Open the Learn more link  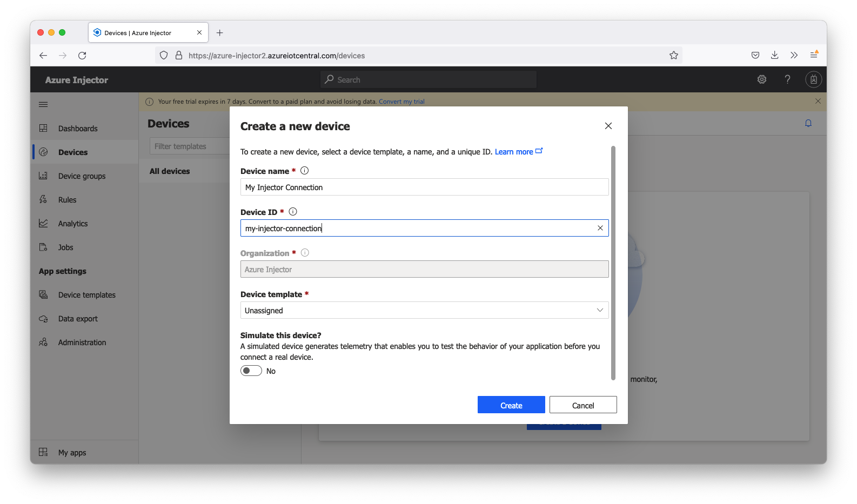[x=514, y=152]
